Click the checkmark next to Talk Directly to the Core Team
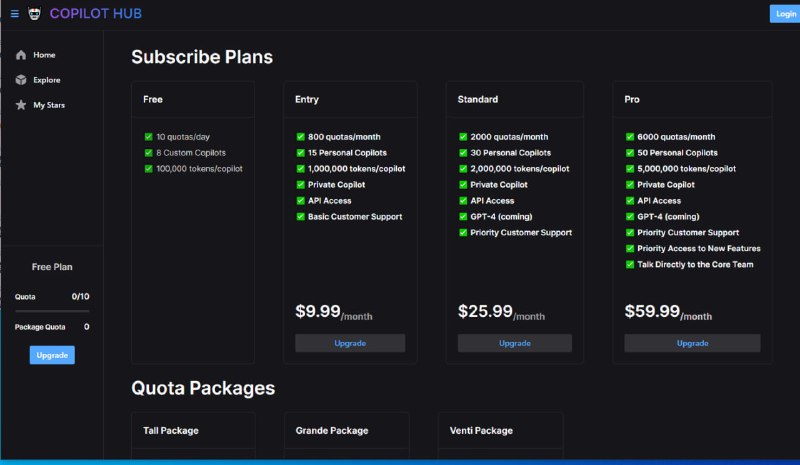The width and height of the screenshot is (800, 465). 629,265
